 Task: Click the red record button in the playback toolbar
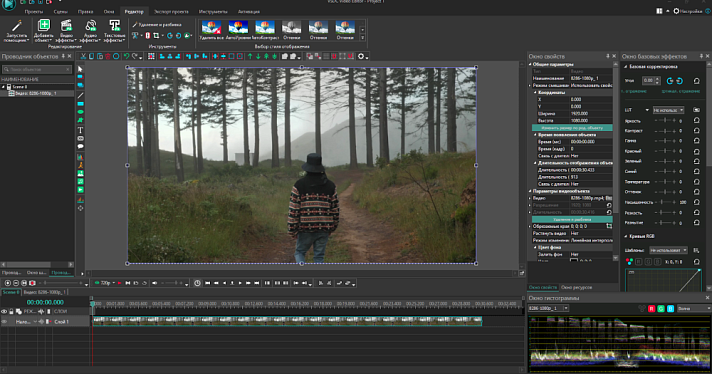point(119,283)
